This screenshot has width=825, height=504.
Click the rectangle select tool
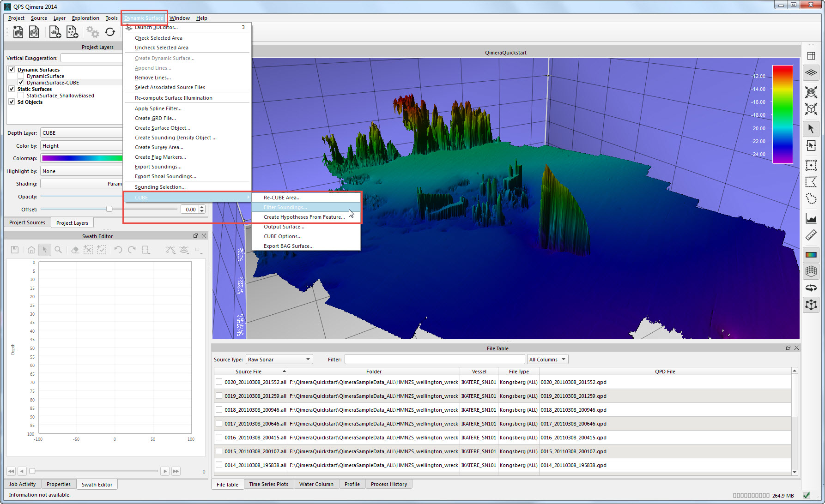811,165
